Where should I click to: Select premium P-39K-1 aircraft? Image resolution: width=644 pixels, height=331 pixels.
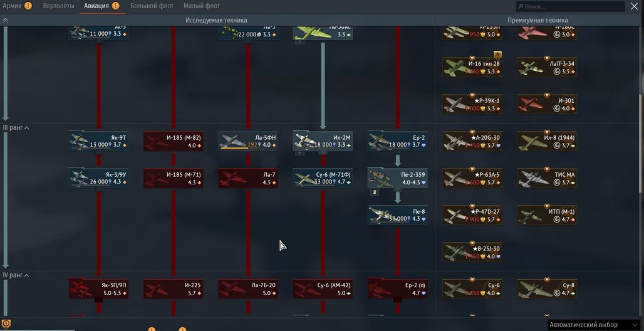pyautogui.click(x=472, y=104)
